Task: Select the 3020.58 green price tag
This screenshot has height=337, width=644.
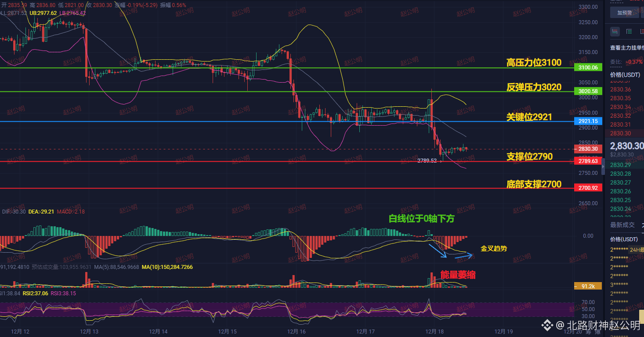Action: (588, 91)
